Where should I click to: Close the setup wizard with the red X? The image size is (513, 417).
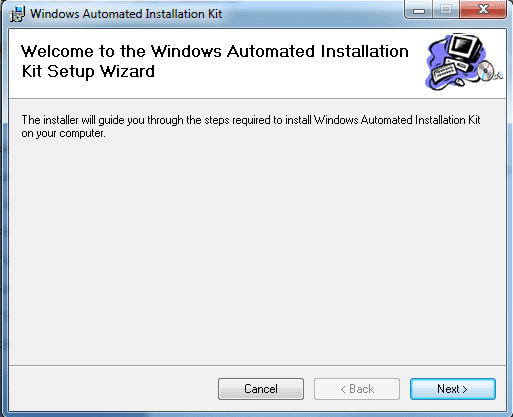[x=483, y=10]
